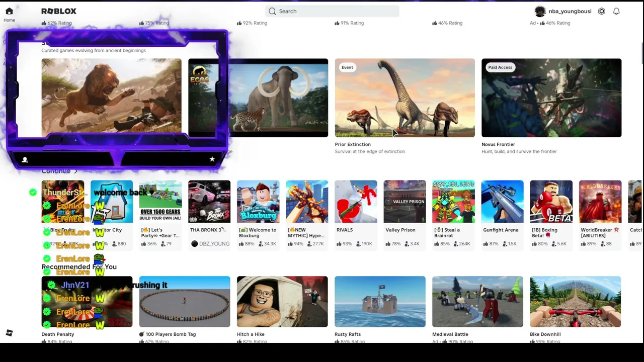Open the Robux icon

602,11
